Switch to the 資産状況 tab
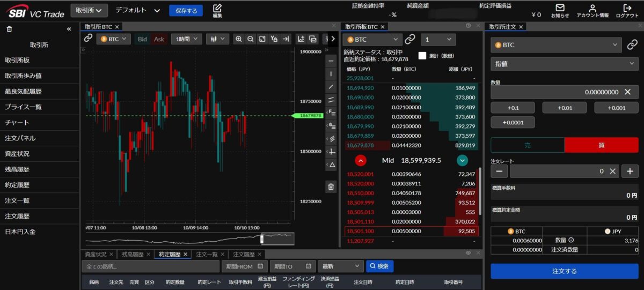644x290 pixels. click(99, 254)
